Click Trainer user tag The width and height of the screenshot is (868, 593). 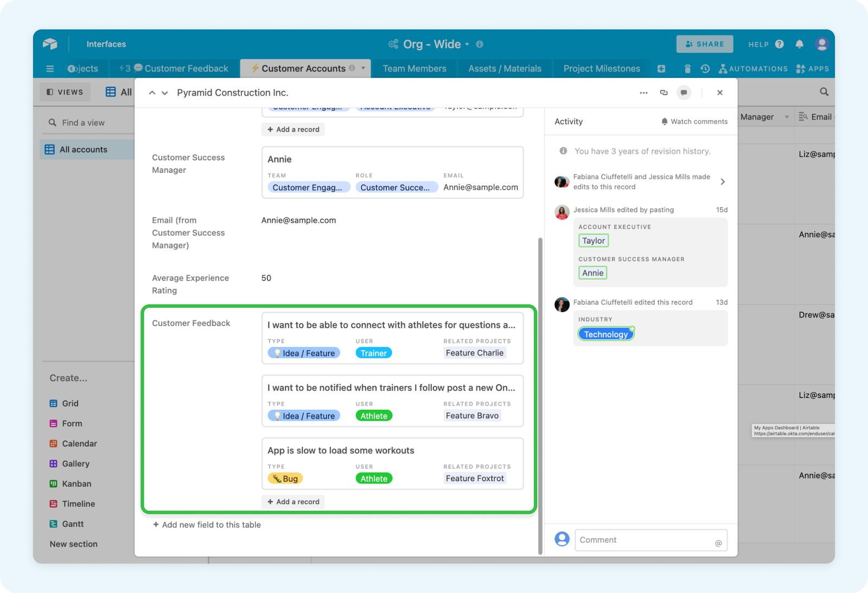(374, 353)
